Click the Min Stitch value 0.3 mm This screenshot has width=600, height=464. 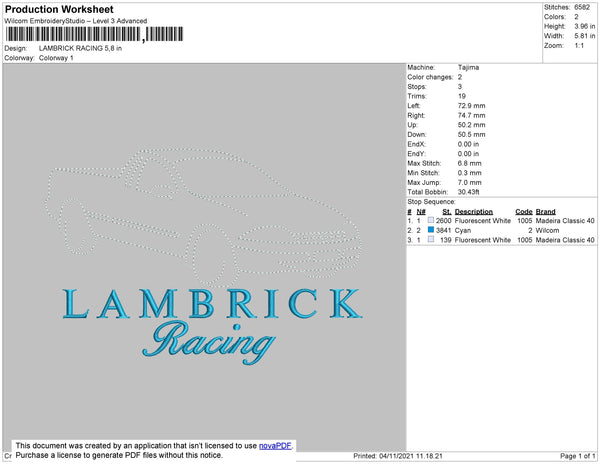pyautogui.click(x=470, y=173)
